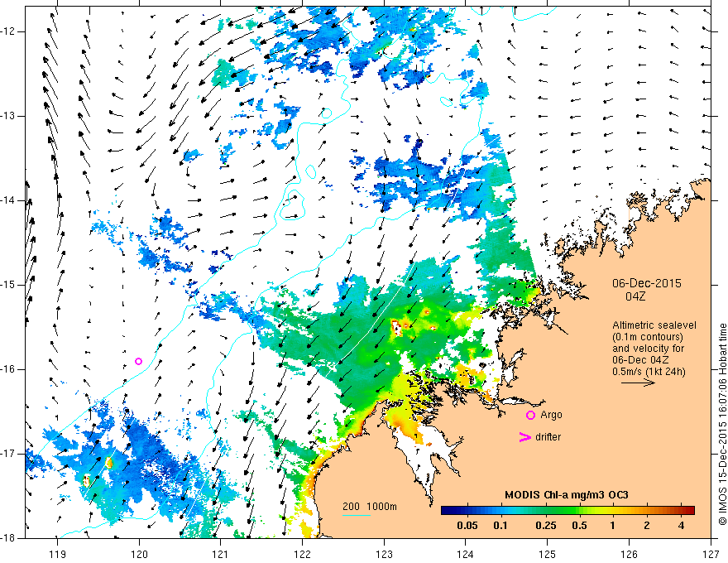Click the color bar value 4
The width and height of the screenshot is (728, 563).
(681, 526)
